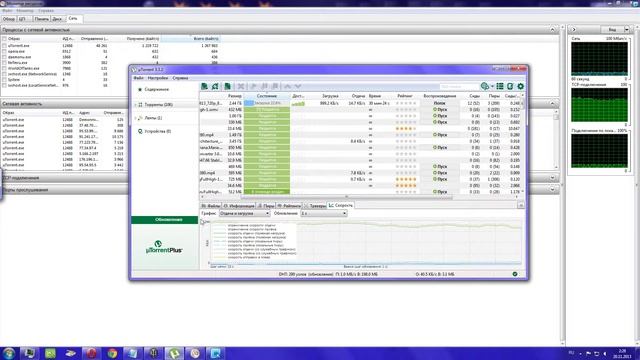
Task: Click green status check icon in uTorrent status bar
Action: tap(515, 274)
